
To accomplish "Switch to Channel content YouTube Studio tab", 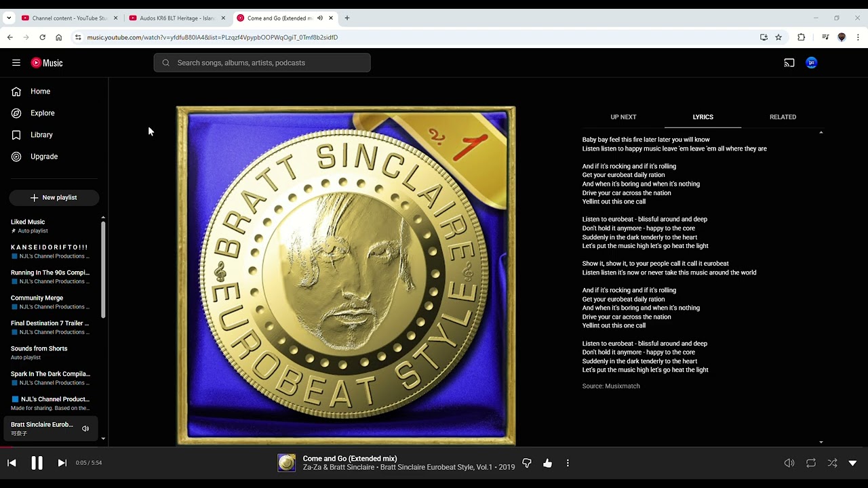I will [69, 18].
